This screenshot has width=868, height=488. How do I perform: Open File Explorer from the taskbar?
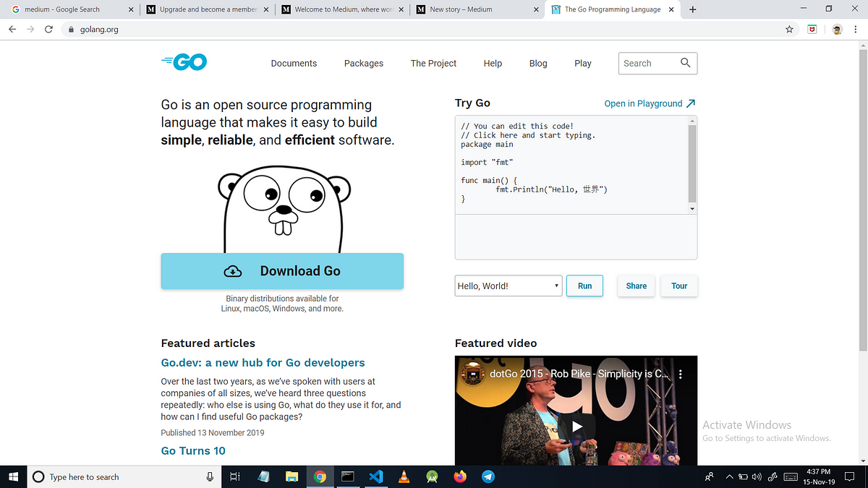[292, 476]
